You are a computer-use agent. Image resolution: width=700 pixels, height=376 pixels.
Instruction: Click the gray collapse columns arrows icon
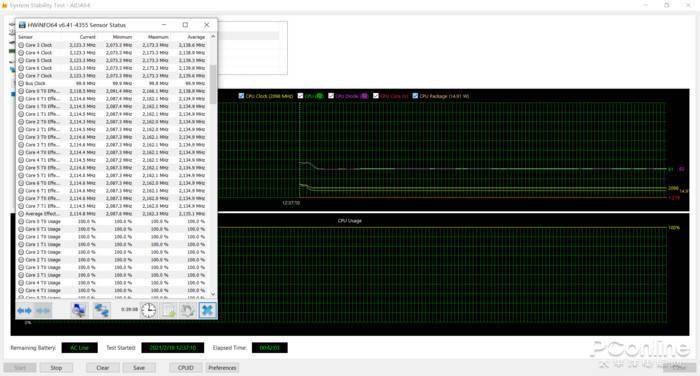[x=43, y=310]
